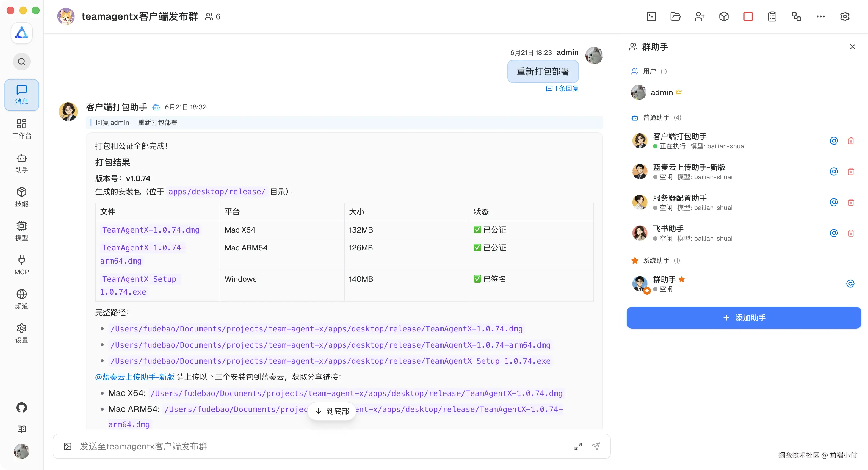Screen dimensions: 868x470
Task: Click the group member count 6
Action: [x=213, y=16]
